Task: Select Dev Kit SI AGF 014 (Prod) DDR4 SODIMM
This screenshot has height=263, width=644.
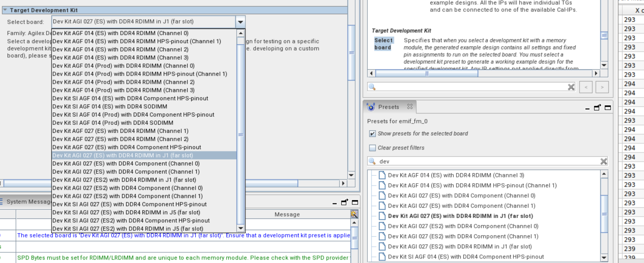Action: point(113,123)
